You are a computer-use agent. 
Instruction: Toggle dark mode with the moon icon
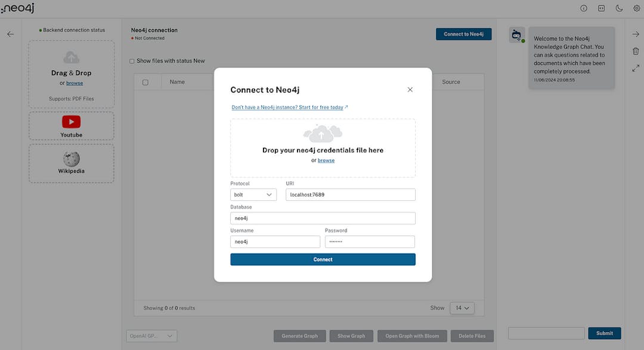click(619, 8)
